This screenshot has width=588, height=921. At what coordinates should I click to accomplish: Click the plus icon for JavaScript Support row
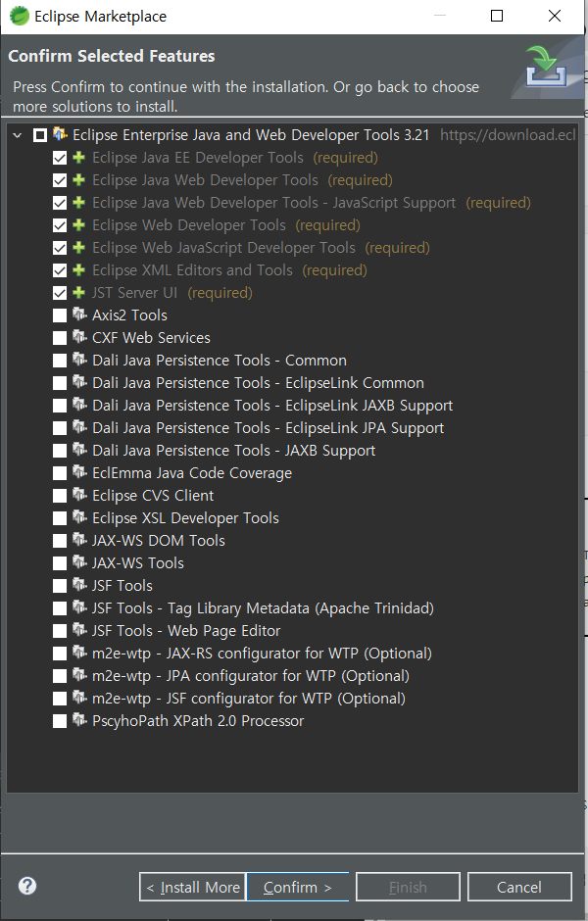(x=78, y=203)
